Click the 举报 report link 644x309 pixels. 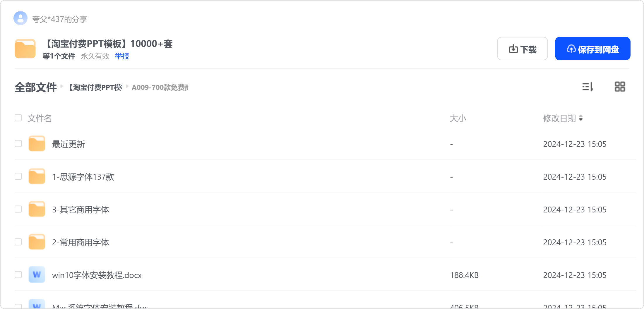(x=122, y=56)
